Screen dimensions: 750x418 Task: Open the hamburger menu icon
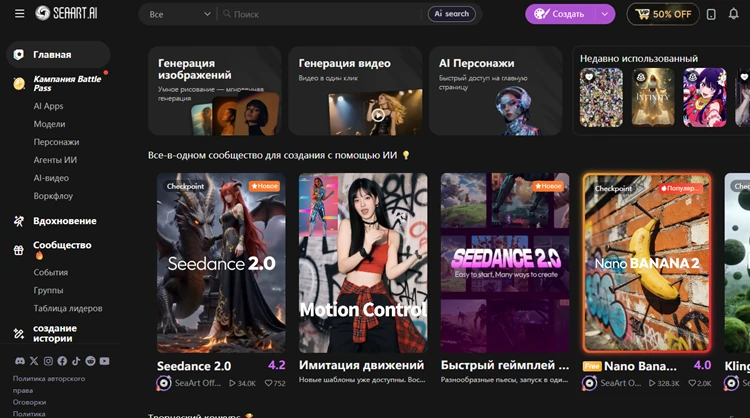click(19, 14)
